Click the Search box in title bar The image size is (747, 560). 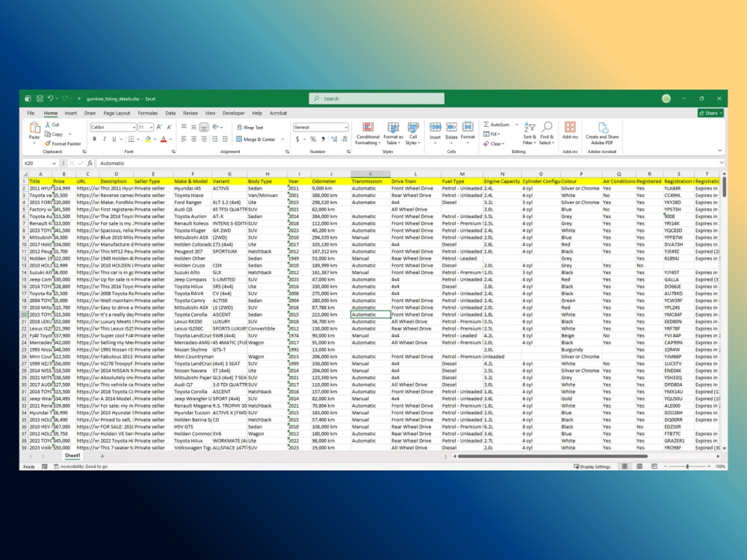376,99
